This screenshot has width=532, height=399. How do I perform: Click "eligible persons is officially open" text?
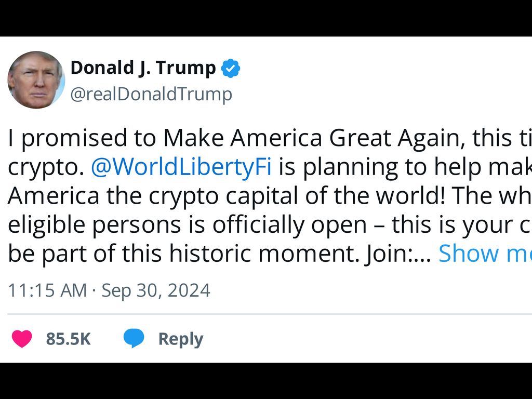pyautogui.click(x=187, y=225)
